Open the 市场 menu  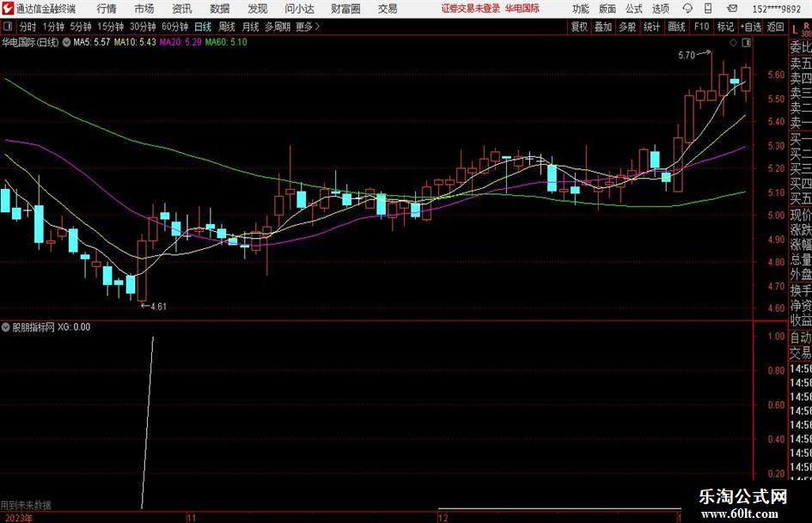click(x=144, y=9)
